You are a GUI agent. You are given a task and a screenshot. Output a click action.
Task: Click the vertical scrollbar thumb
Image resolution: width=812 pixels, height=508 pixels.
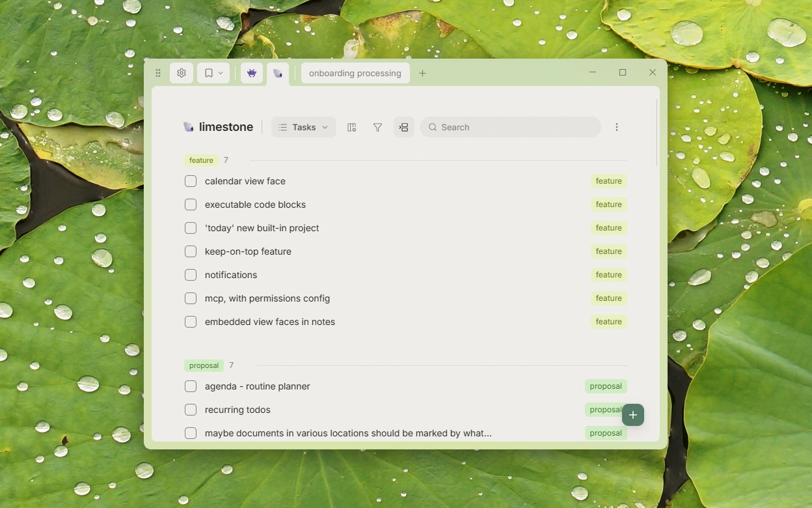(656, 133)
